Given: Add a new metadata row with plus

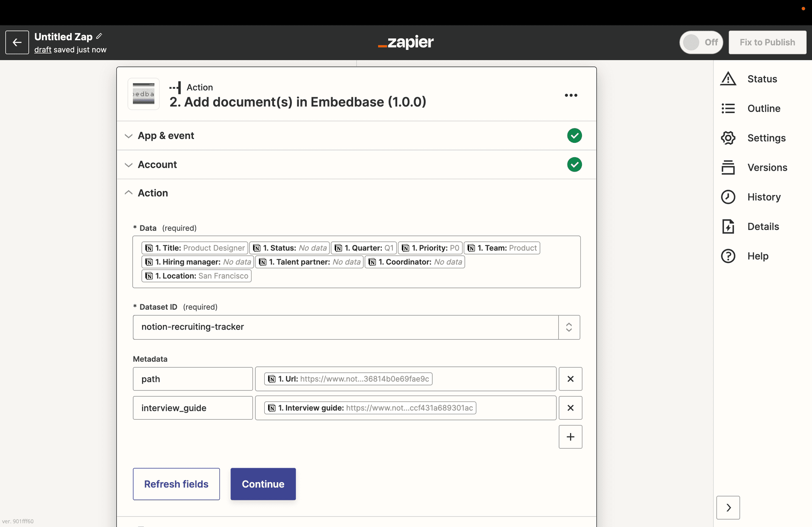Looking at the screenshot, I should tap(571, 437).
